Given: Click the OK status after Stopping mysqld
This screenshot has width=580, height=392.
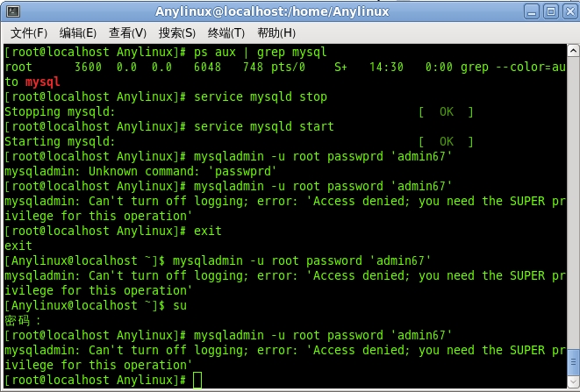Looking at the screenshot, I should (447, 111).
